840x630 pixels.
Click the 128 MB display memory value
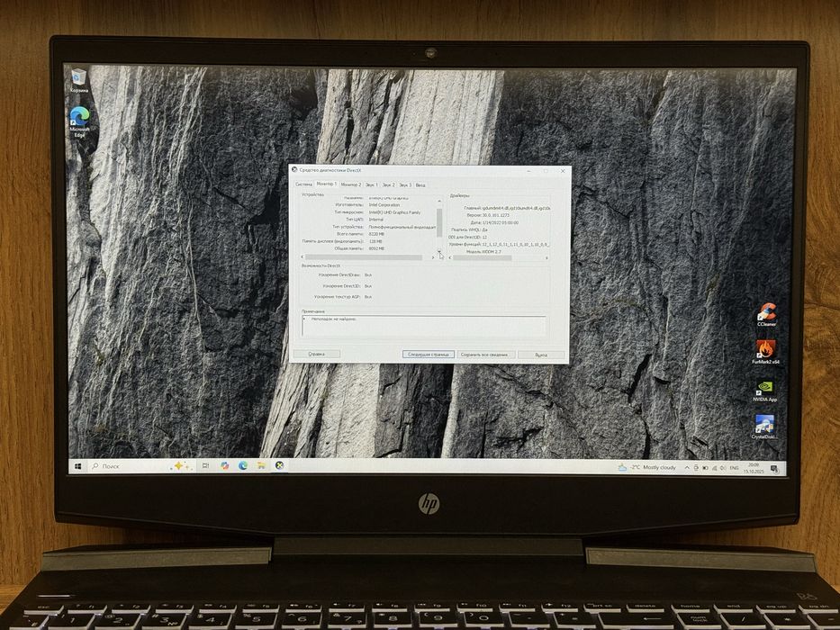375,241
